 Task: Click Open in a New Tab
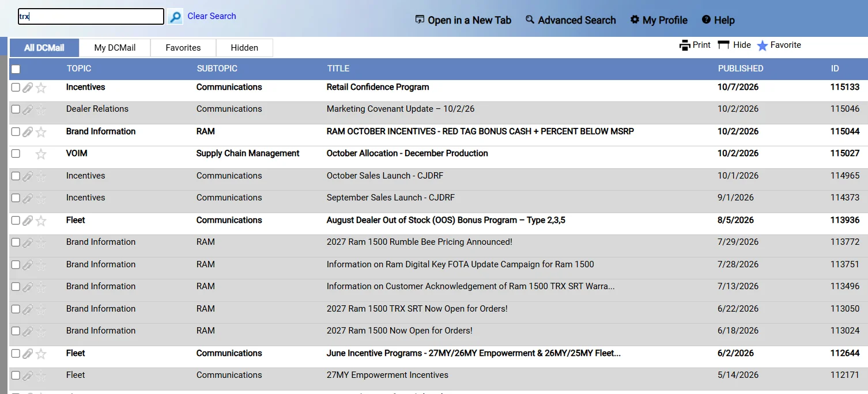pyautogui.click(x=463, y=20)
